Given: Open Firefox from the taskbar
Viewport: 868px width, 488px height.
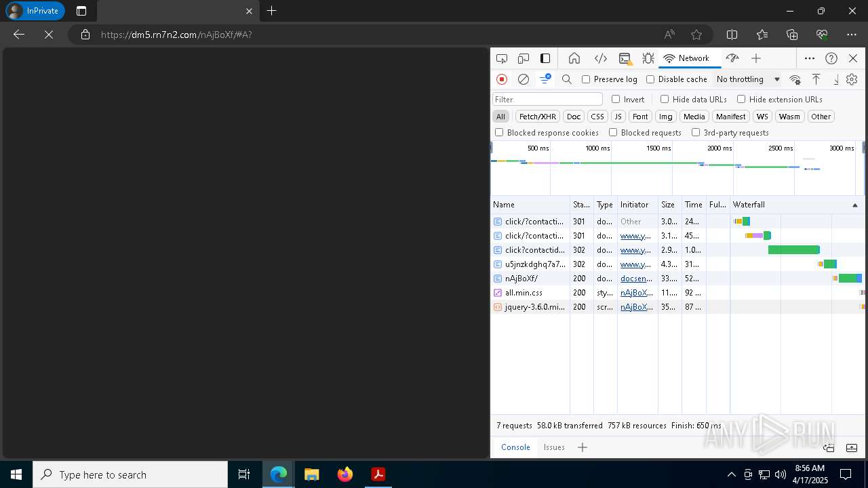Looking at the screenshot, I should pos(345,474).
